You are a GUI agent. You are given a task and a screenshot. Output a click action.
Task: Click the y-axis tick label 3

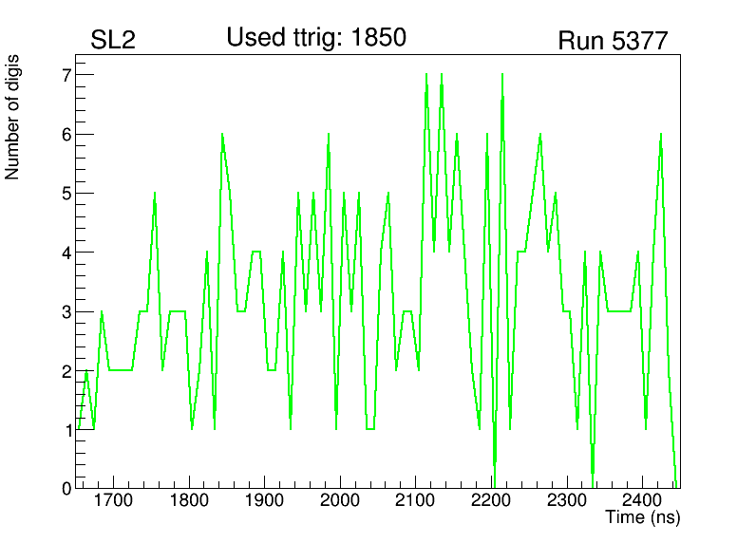[x=67, y=312]
